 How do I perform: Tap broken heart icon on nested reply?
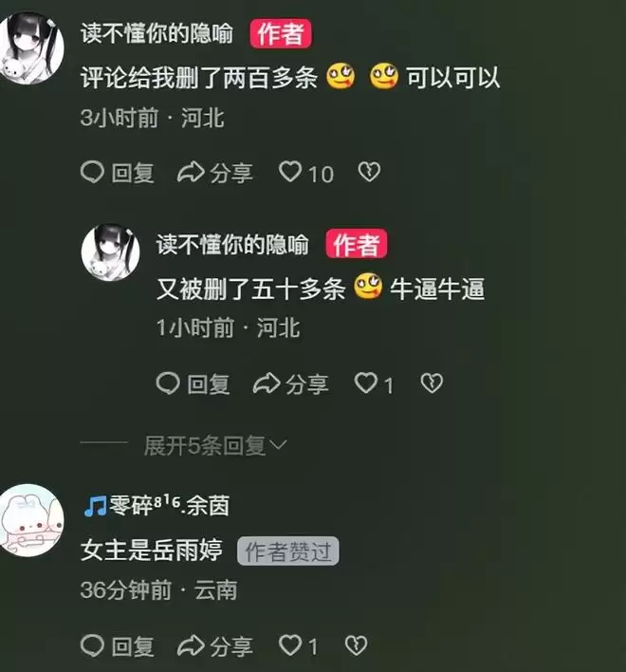click(x=432, y=383)
